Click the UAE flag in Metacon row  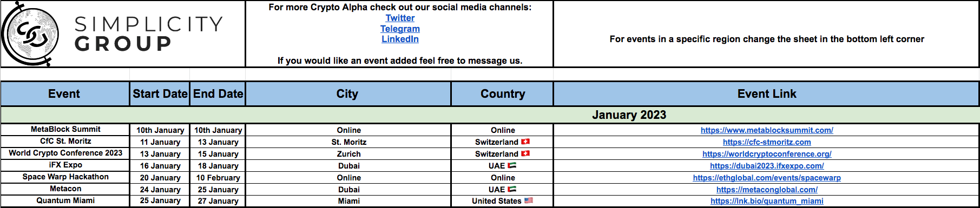click(x=512, y=189)
